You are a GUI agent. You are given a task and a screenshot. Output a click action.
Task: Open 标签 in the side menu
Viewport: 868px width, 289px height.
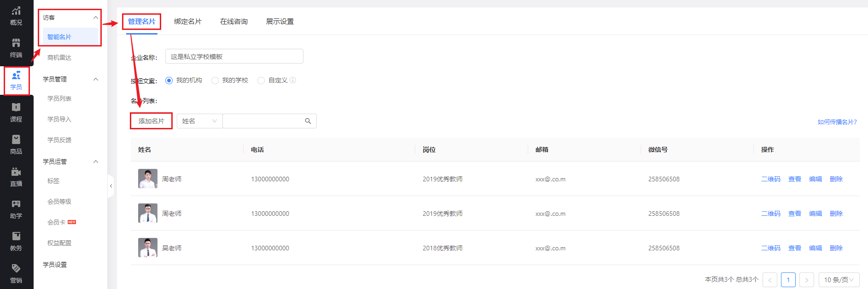(x=53, y=181)
